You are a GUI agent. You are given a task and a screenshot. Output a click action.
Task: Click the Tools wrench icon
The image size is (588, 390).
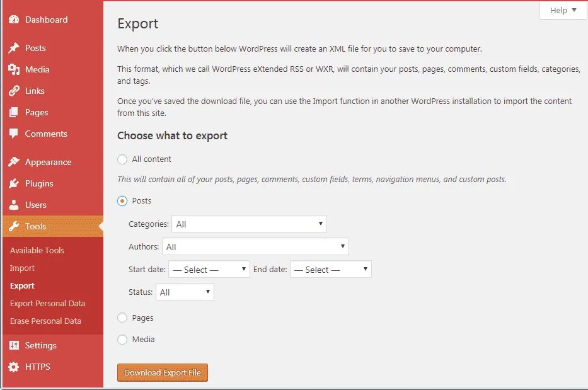(14, 226)
